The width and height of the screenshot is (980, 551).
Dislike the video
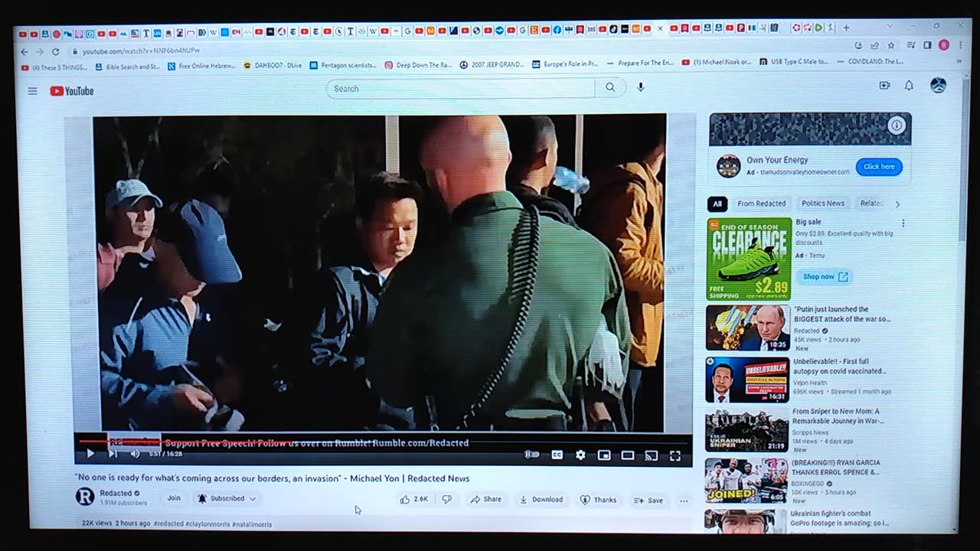(447, 499)
